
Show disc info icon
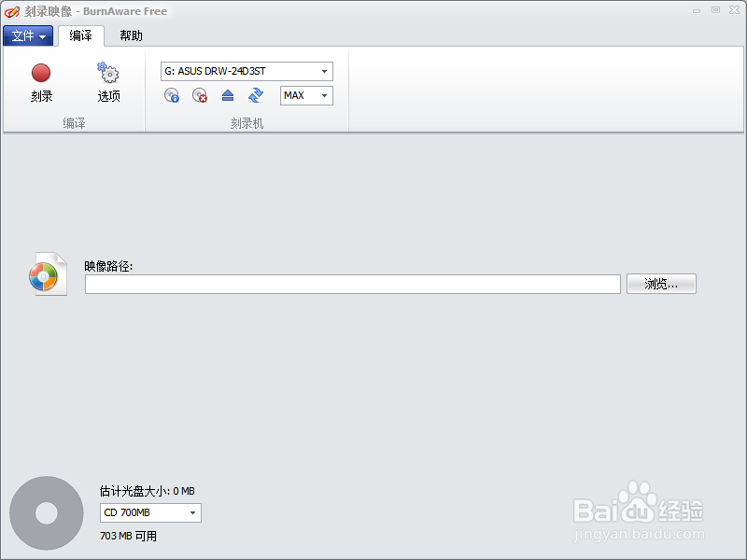[172, 95]
